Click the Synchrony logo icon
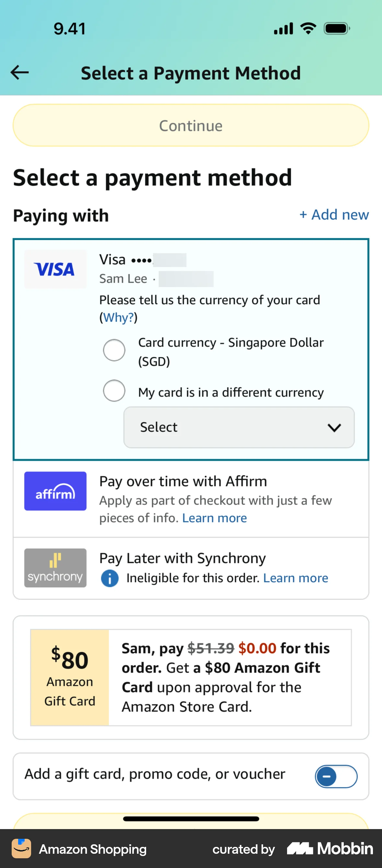The image size is (382, 868). click(x=55, y=568)
